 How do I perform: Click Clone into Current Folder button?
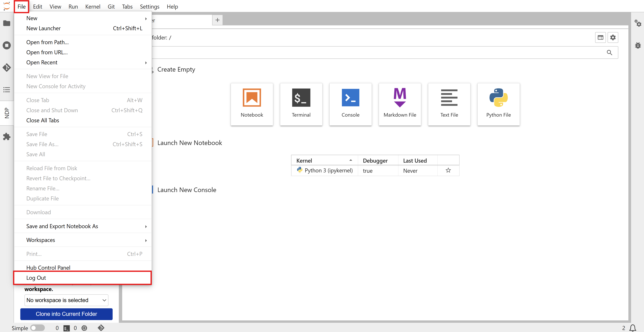tap(66, 314)
